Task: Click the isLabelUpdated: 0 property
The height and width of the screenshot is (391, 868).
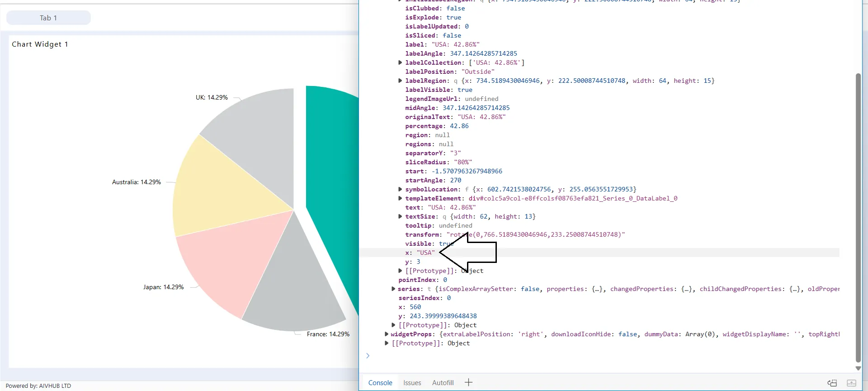Action: click(437, 26)
